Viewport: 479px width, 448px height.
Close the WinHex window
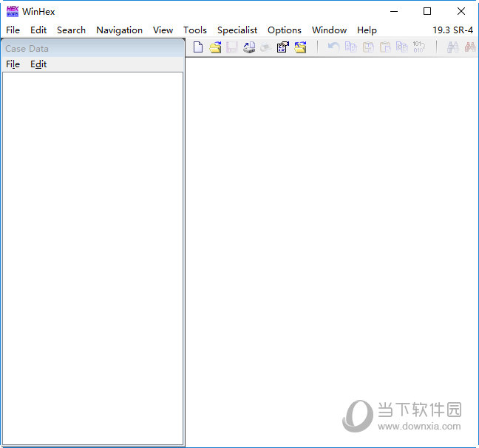pos(461,12)
